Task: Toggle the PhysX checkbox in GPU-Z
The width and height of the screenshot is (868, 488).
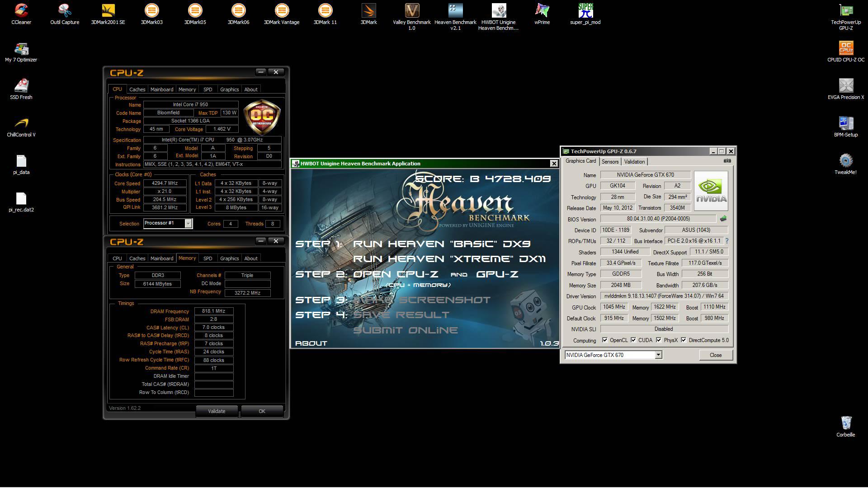Action: pos(659,340)
